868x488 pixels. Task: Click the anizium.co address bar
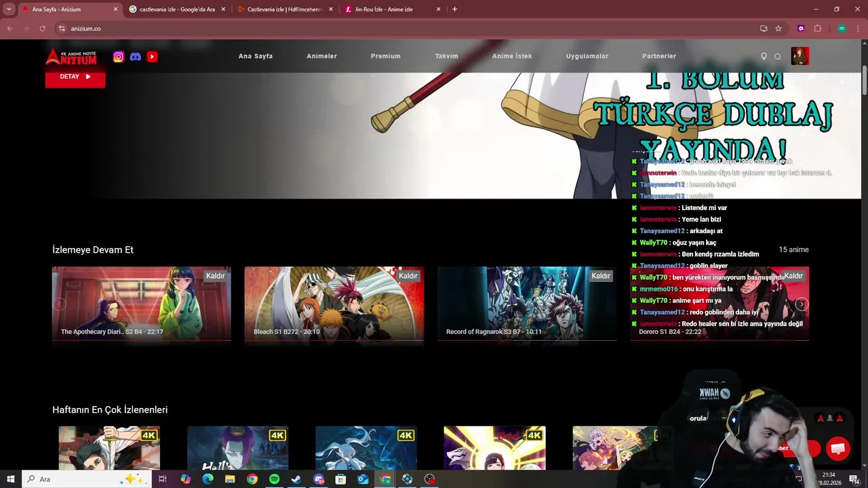pyautogui.click(x=407, y=28)
